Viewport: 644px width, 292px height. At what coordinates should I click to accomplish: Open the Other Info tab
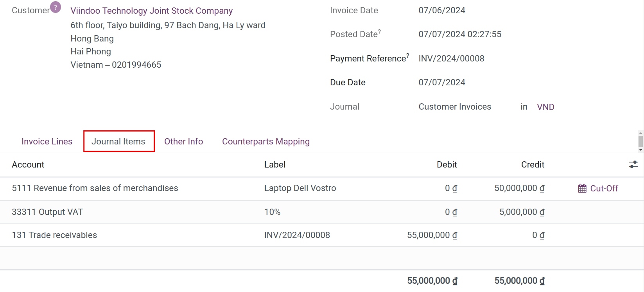coord(183,141)
